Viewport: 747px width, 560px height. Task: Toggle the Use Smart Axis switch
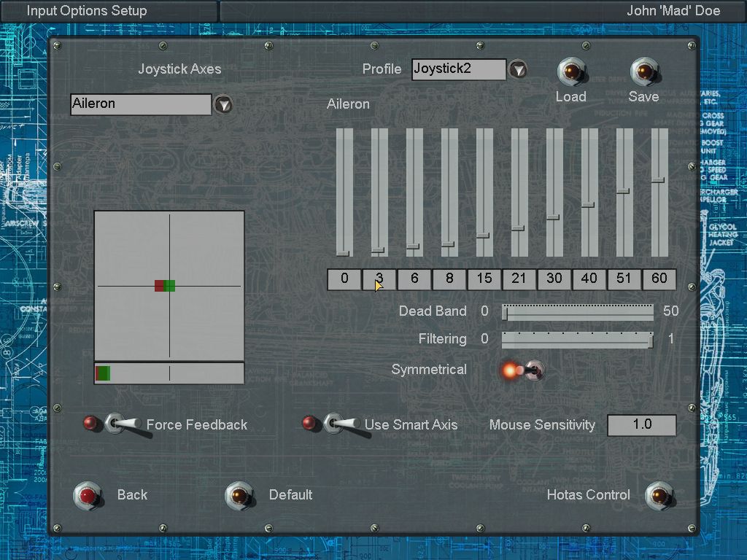341,424
